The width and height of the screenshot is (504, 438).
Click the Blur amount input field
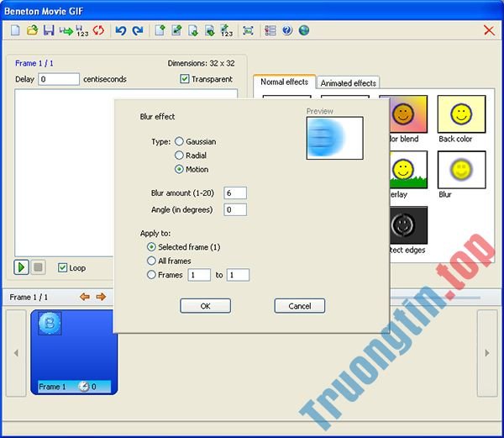(x=234, y=193)
